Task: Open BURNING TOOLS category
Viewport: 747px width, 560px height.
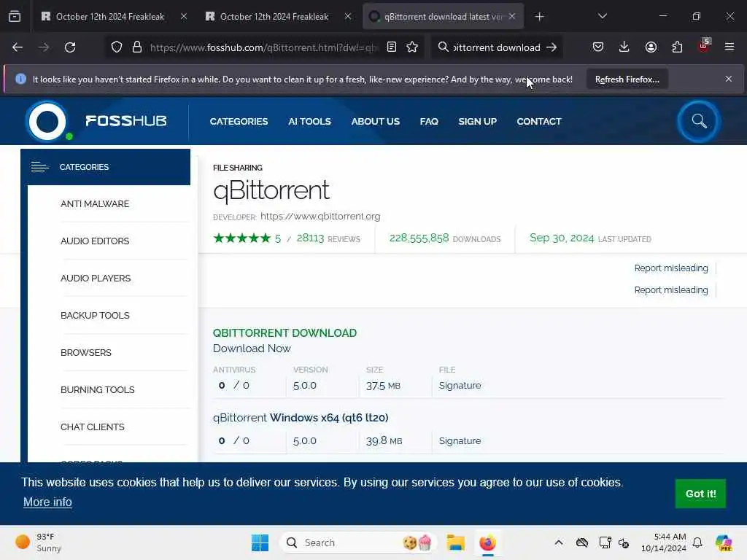Action: [97, 389]
